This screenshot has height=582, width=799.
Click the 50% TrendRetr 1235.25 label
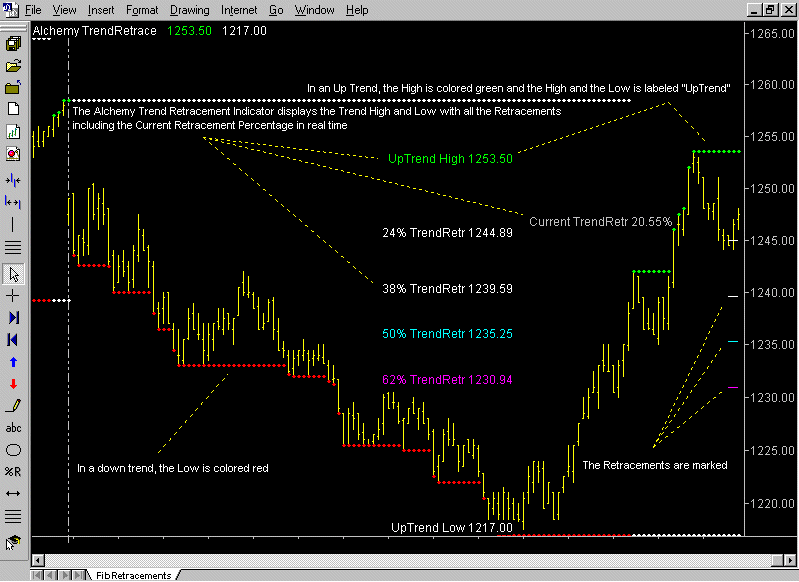[x=447, y=334]
